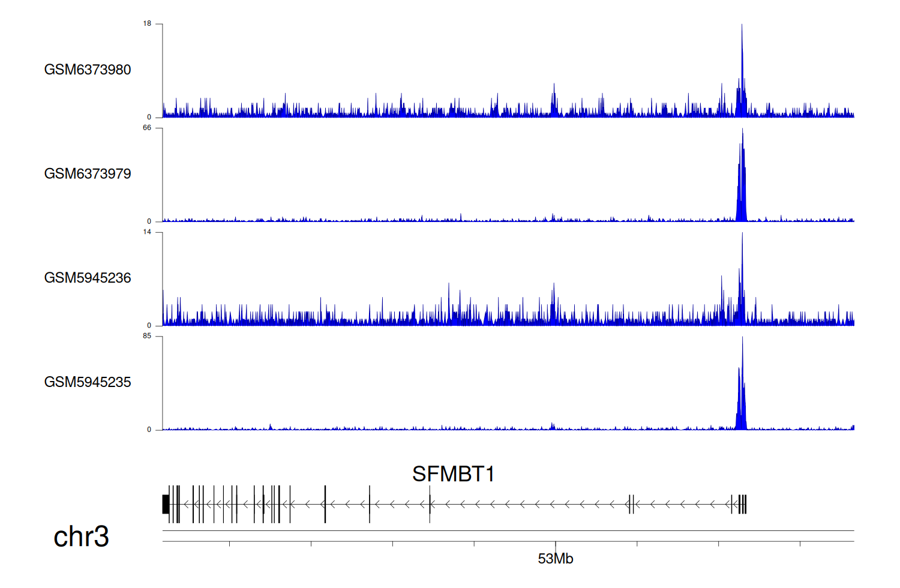Click the GSM6373980 track label
This screenshot has height=588, width=900.
click(x=88, y=70)
